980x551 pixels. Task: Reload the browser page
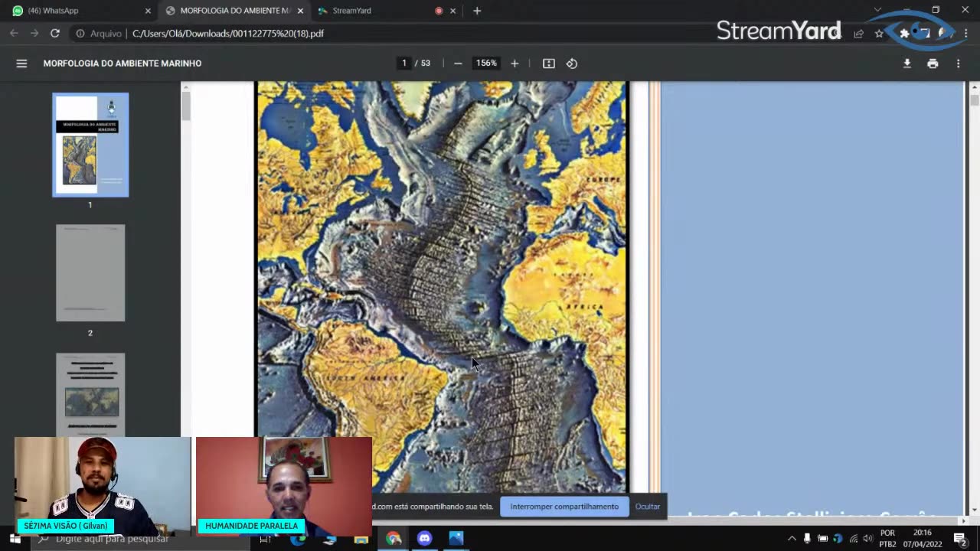[x=55, y=34]
